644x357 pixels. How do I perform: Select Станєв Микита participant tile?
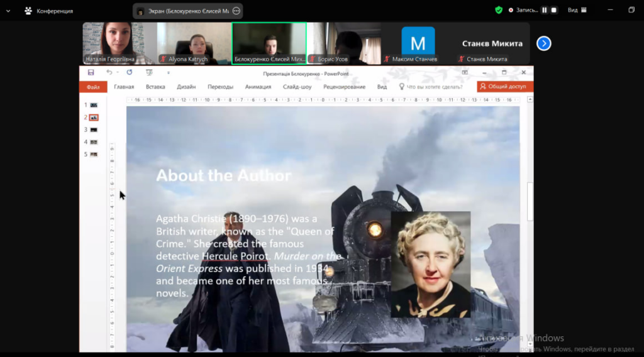pos(492,43)
